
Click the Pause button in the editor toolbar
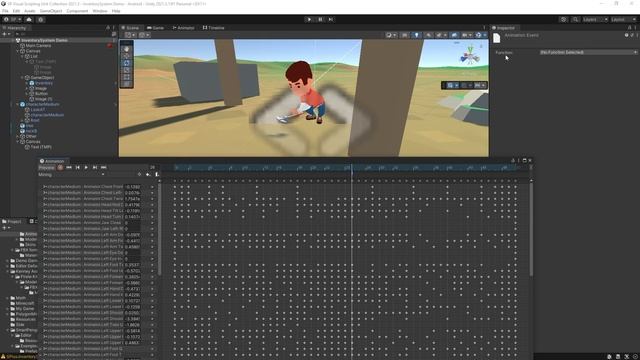click(x=320, y=19)
